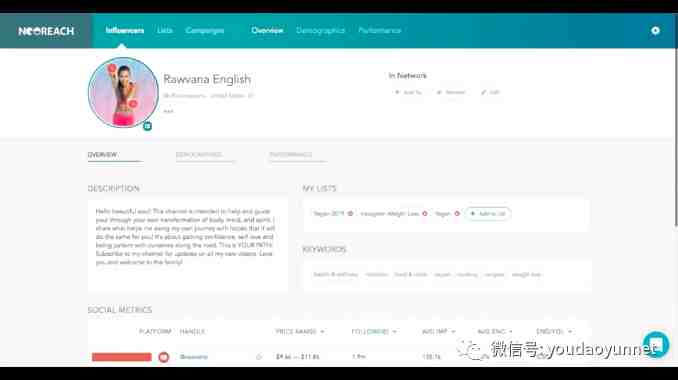
Task: Click the NeoReach logo
Action: click(x=46, y=31)
